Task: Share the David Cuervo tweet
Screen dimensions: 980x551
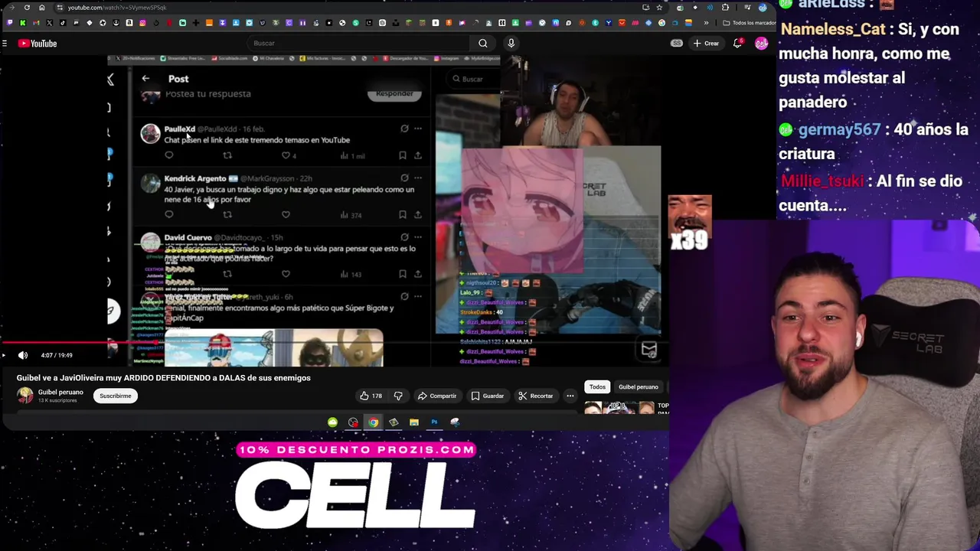Action: tap(418, 273)
